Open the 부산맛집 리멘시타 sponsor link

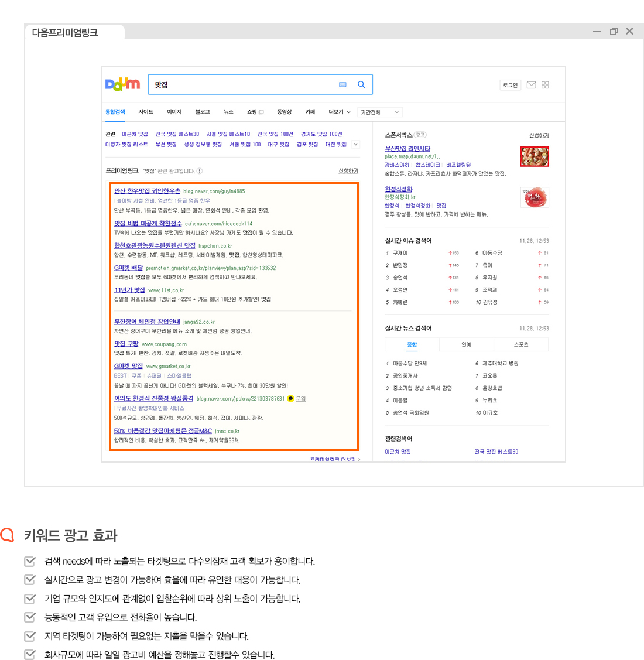click(x=407, y=149)
